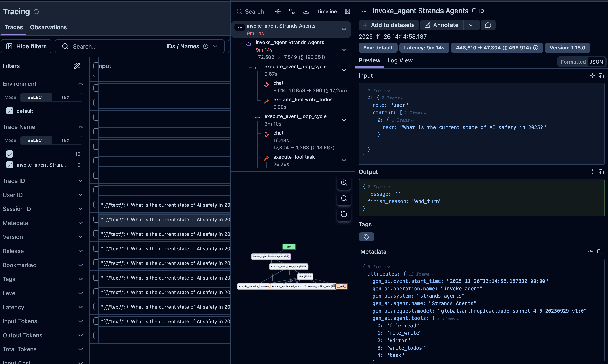Click the tag icon under Tags
Screen dimensions: 608x364
(366, 237)
